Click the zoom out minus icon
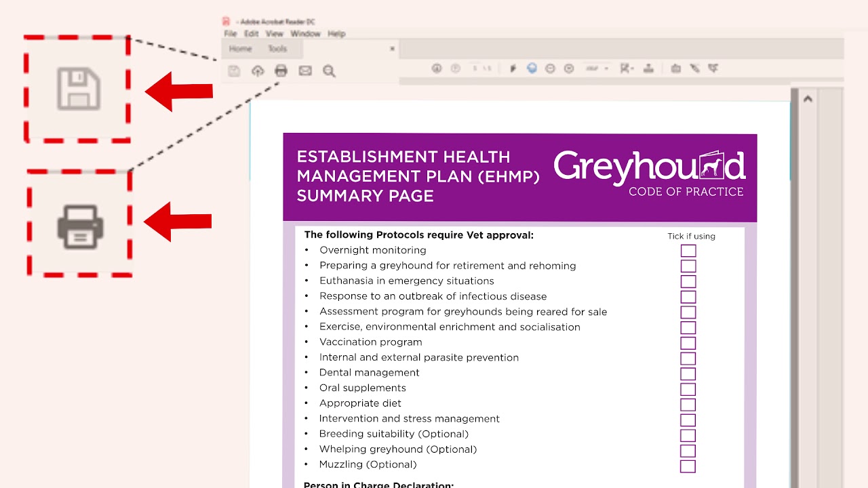This screenshot has height=488, width=868. pyautogui.click(x=550, y=68)
